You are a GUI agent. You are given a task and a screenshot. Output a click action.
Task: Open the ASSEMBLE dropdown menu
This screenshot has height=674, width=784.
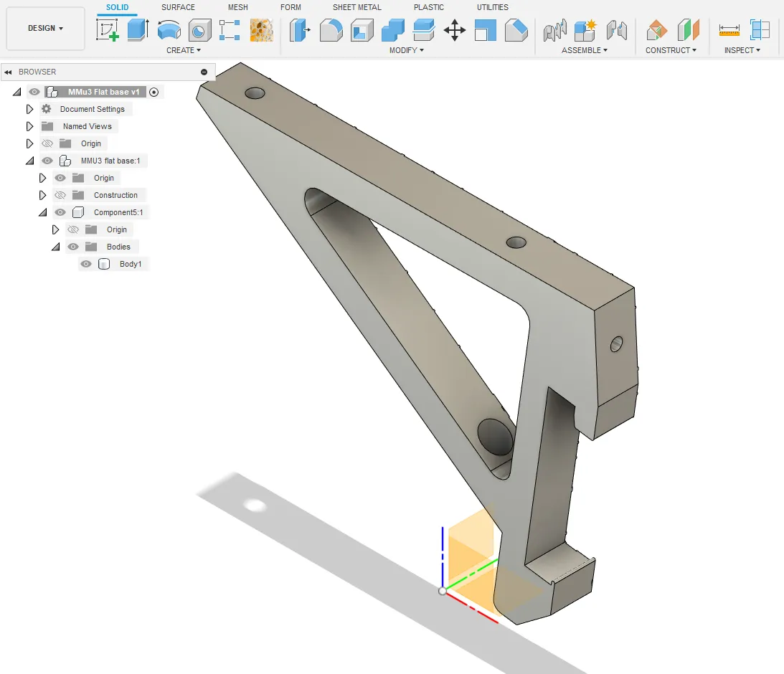(585, 50)
